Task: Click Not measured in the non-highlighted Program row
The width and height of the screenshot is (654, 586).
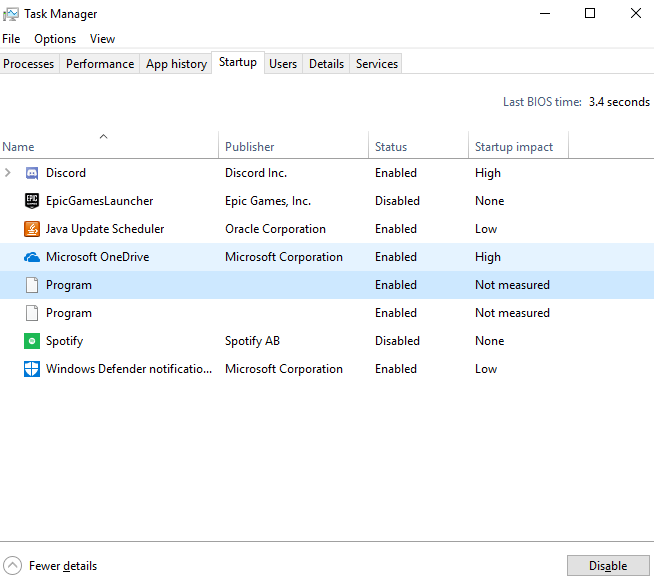Action: [x=512, y=313]
